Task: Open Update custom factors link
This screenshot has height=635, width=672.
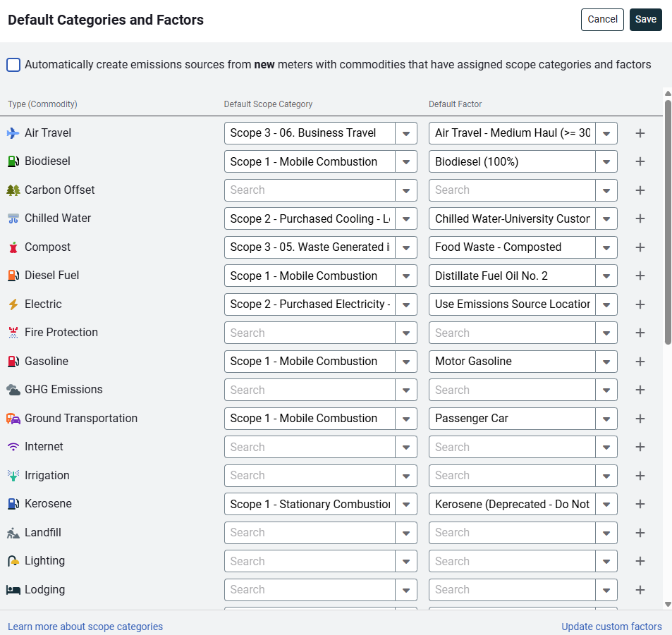Action: click(x=611, y=627)
